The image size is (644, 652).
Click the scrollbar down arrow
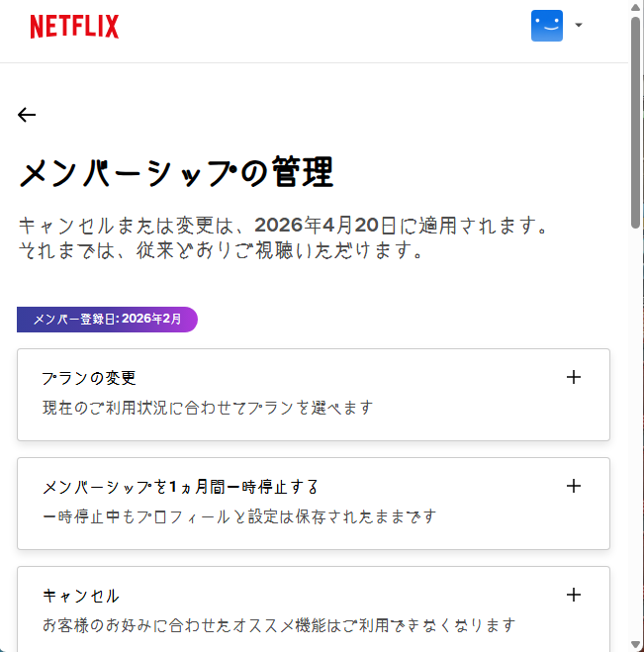pos(636,644)
